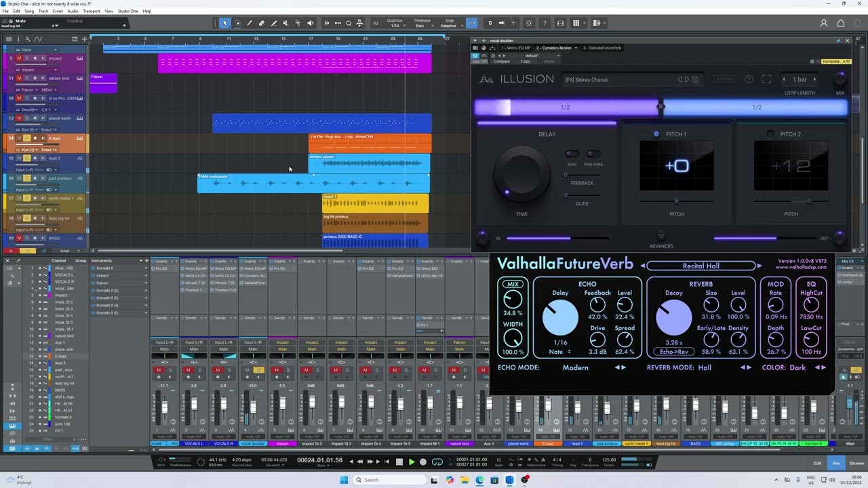Click the Windows taskbar Search box
The height and width of the screenshot is (488, 868).
point(390,480)
